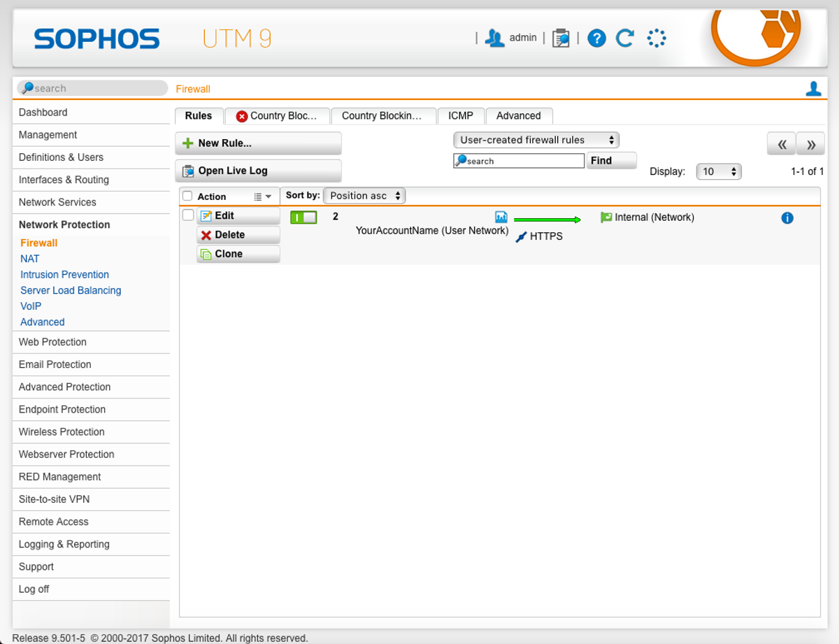Open Intrusion Prevention in sidebar
The height and width of the screenshot is (644, 839).
click(64, 275)
